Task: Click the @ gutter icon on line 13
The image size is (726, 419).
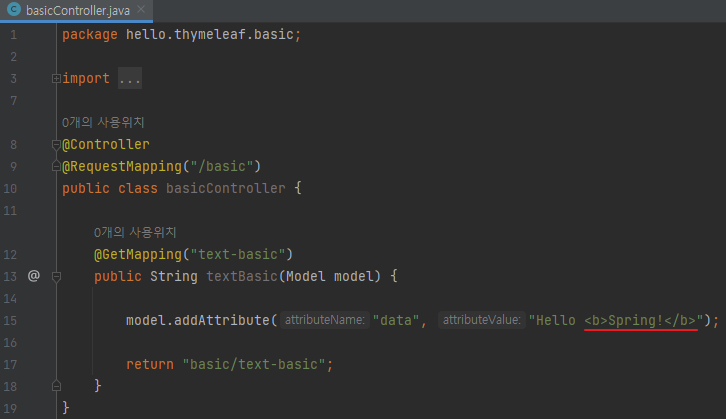Action: coord(34,276)
